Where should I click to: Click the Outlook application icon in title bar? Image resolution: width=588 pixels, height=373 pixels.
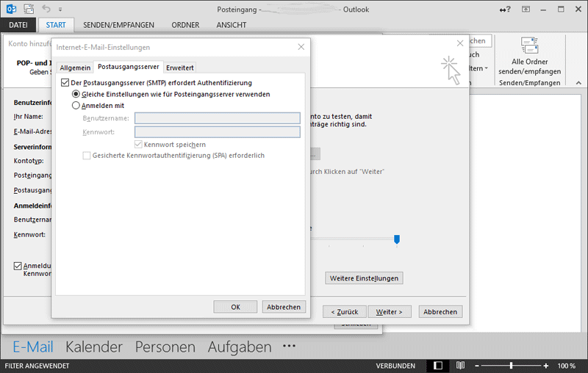pos(10,10)
